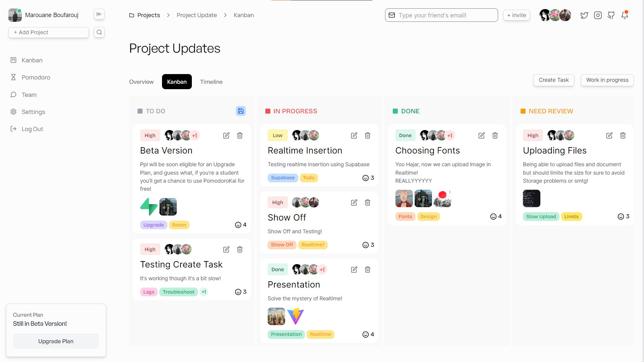644x362 pixels.
Task: Click the friend's email input field
Action: (441, 15)
